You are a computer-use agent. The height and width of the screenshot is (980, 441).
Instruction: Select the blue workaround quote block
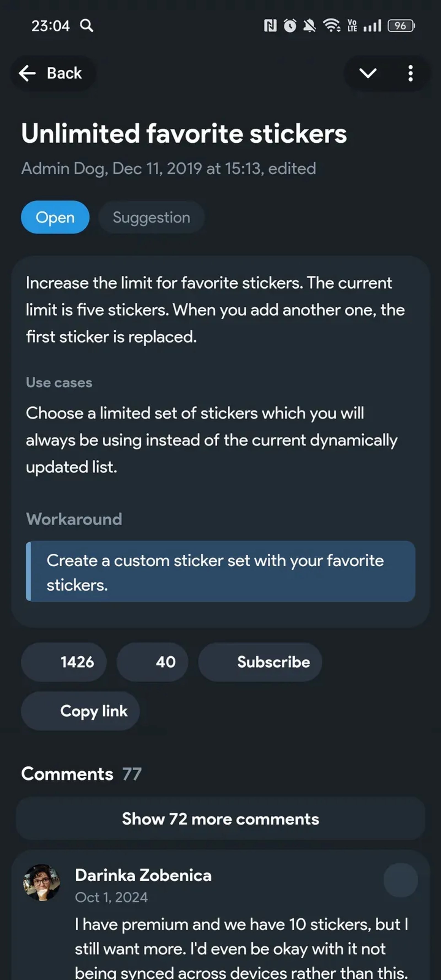[x=220, y=572]
